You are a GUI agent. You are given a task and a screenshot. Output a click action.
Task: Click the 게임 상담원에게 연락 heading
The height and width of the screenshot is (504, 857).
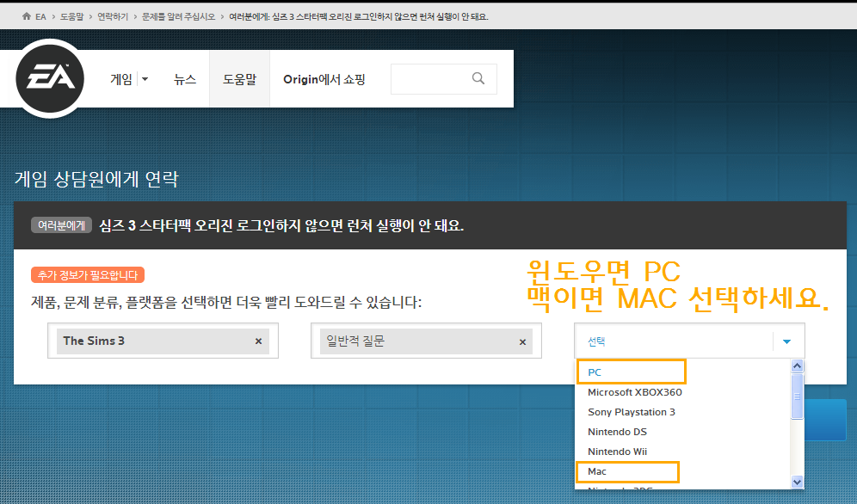click(96, 179)
